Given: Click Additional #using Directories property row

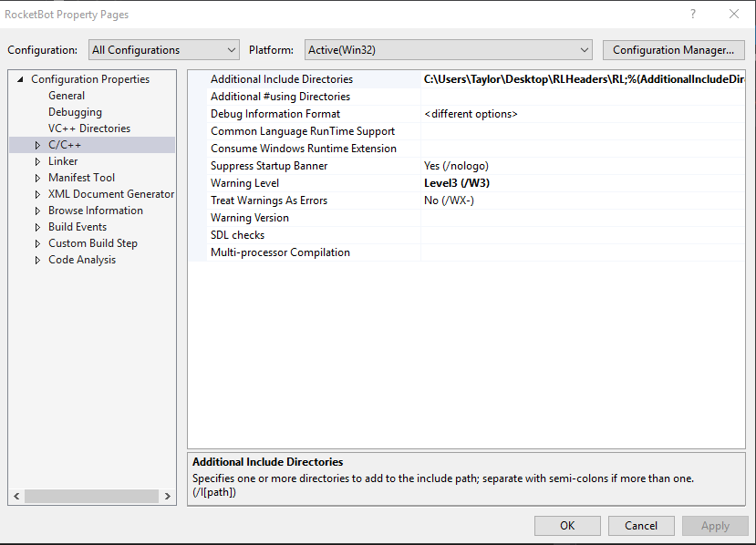Looking at the screenshot, I should 466,97.
